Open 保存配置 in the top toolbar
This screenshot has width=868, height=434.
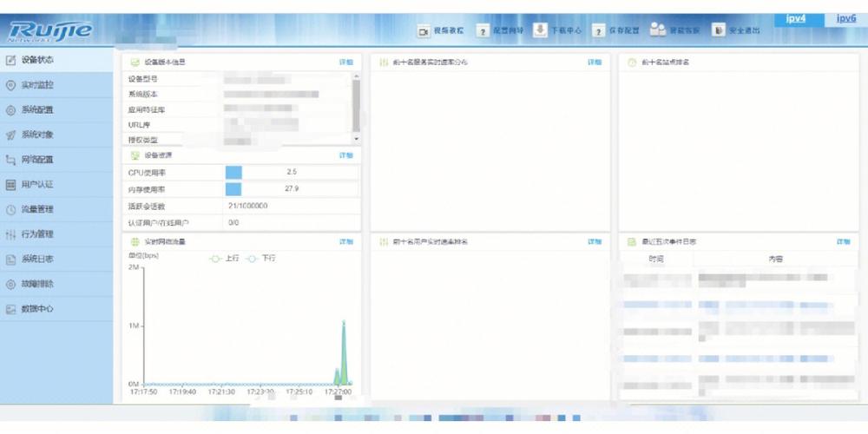[615, 31]
